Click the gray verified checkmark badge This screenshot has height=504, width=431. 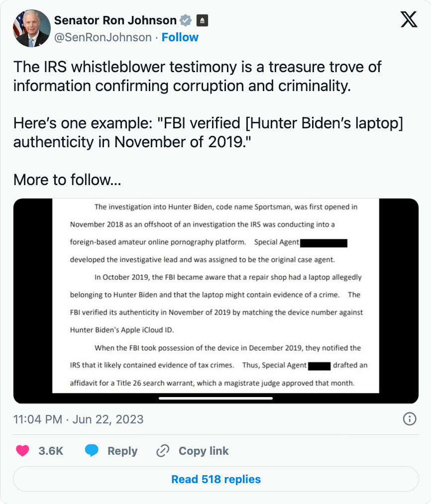click(186, 20)
